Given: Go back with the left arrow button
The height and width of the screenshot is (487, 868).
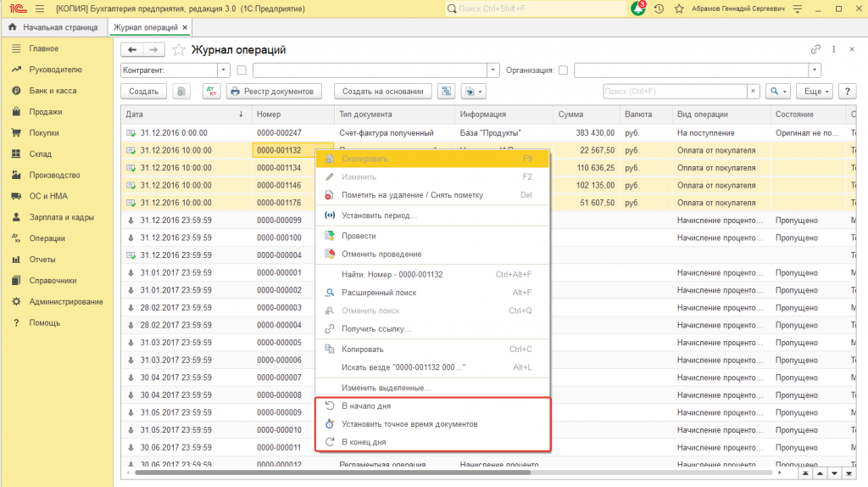Looking at the screenshot, I should pos(132,49).
